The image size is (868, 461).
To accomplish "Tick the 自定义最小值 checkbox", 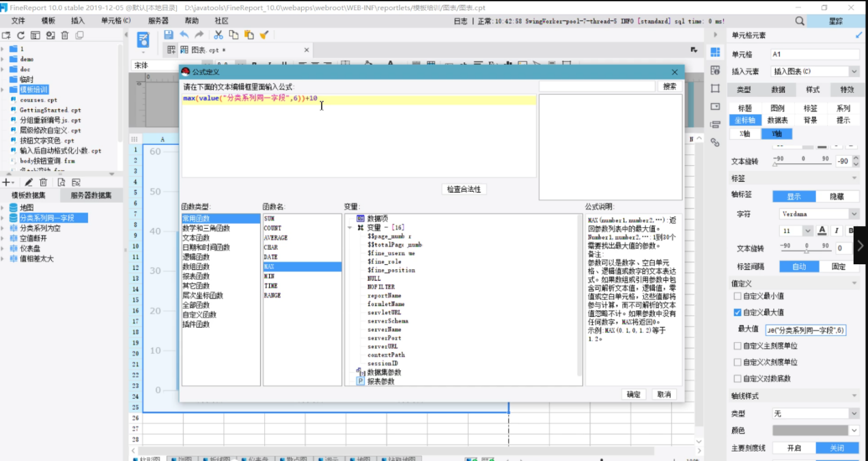I will [737, 296].
